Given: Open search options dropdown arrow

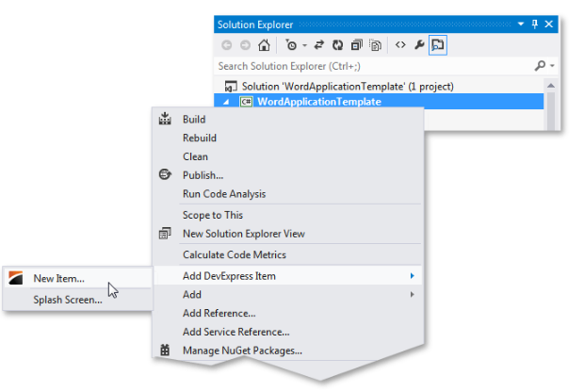Looking at the screenshot, I should coord(552,66).
